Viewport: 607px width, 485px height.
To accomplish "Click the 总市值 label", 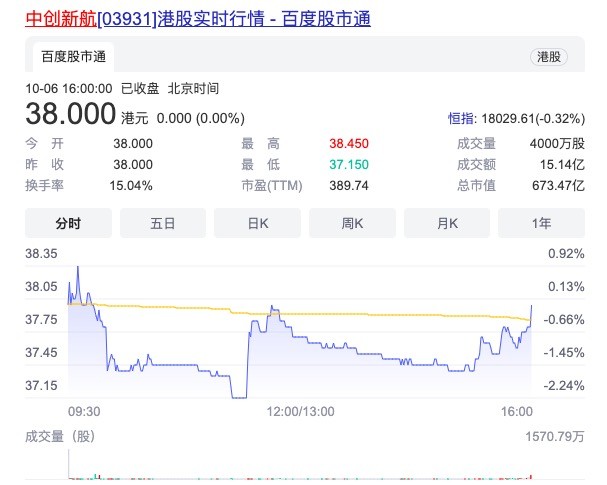I will pyautogui.click(x=476, y=185).
